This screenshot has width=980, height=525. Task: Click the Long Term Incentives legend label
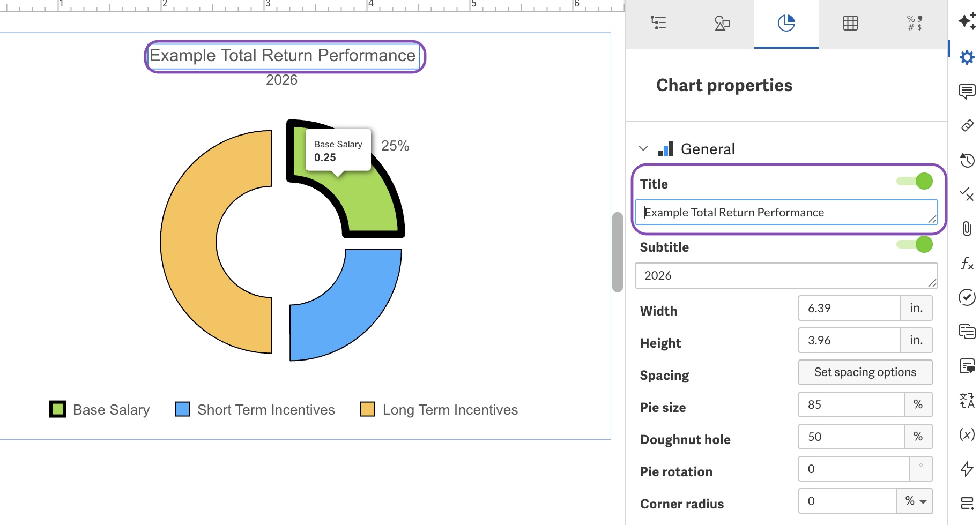click(450, 410)
